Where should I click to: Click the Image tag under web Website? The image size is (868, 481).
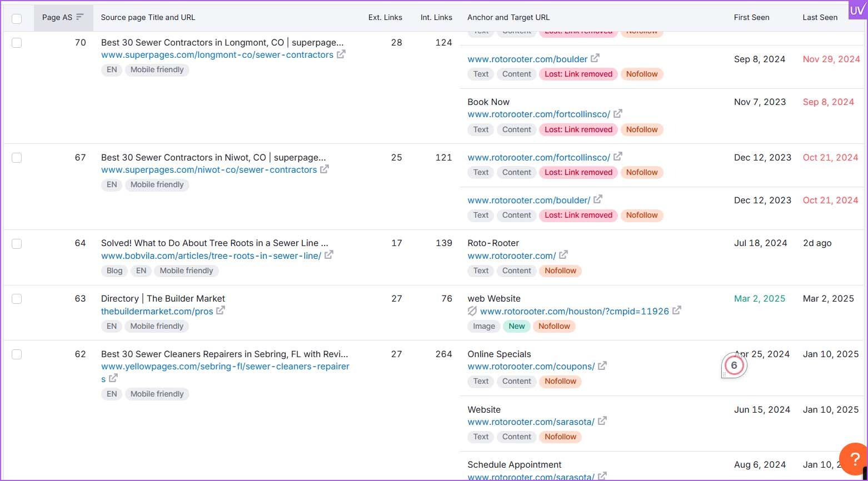click(x=484, y=326)
